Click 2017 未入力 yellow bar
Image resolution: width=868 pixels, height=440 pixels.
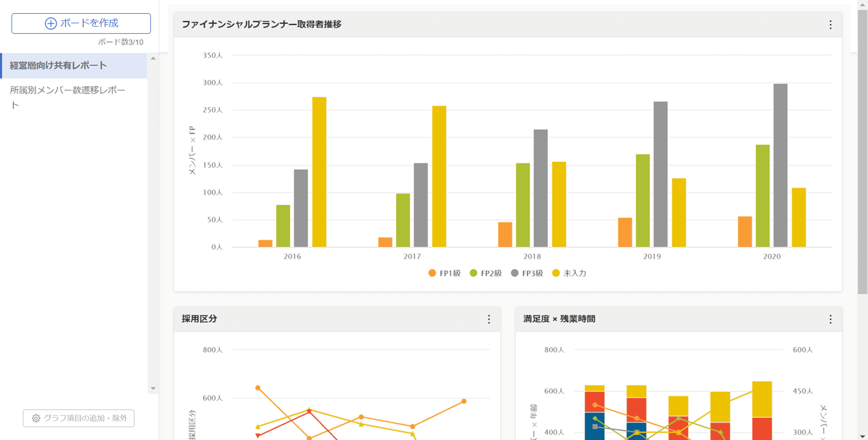[439, 177]
